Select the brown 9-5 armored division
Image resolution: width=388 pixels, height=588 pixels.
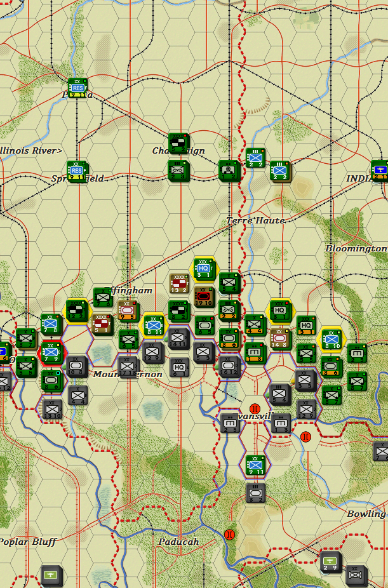(128, 311)
